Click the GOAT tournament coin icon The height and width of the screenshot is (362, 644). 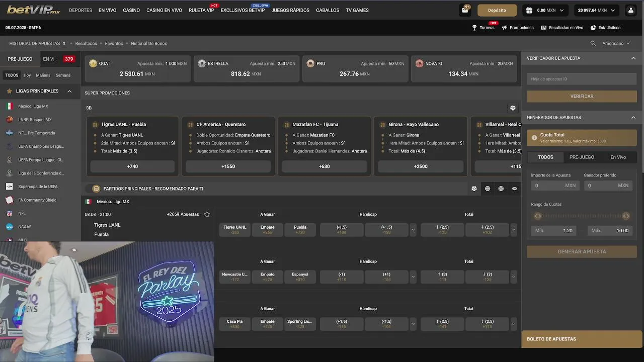(x=93, y=63)
